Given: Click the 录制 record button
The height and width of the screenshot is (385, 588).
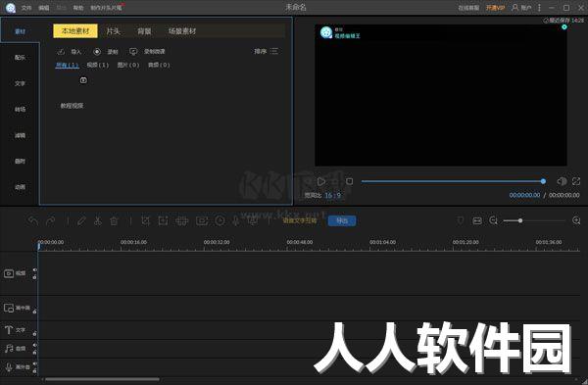Looking at the screenshot, I should point(106,51).
